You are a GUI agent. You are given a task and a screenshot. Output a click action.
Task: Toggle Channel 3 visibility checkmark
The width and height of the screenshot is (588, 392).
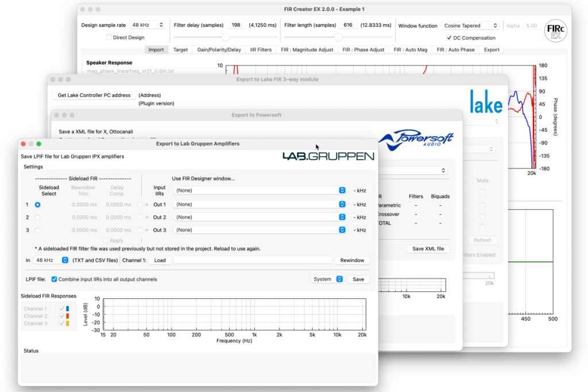pos(62,323)
